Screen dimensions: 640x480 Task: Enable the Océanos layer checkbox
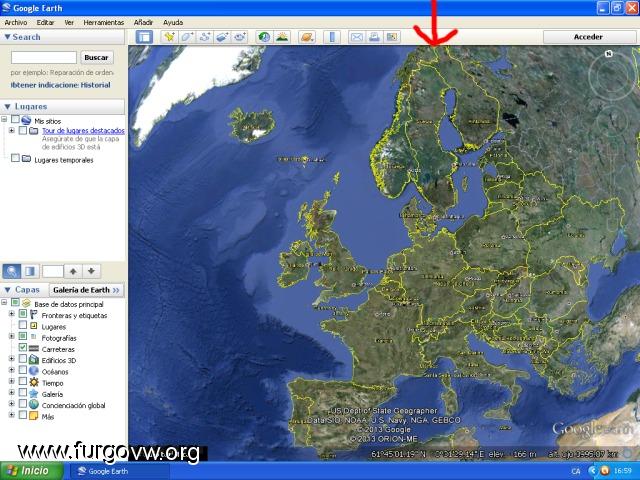click(x=23, y=370)
